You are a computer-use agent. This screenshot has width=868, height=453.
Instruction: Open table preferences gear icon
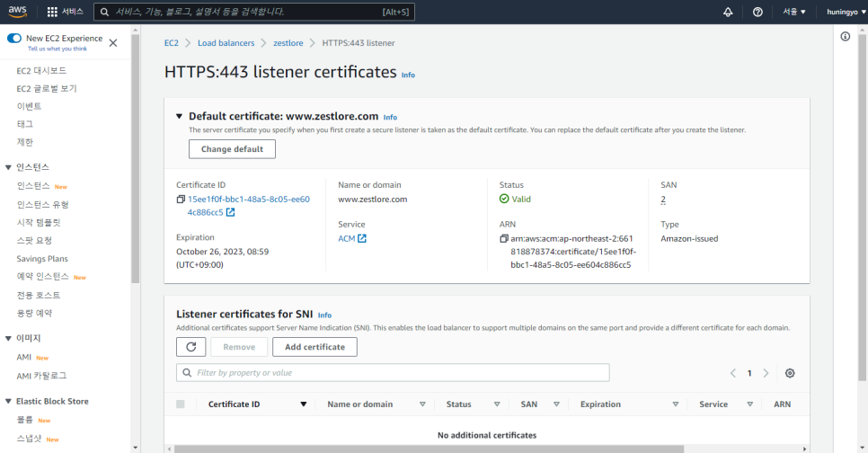(x=790, y=373)
